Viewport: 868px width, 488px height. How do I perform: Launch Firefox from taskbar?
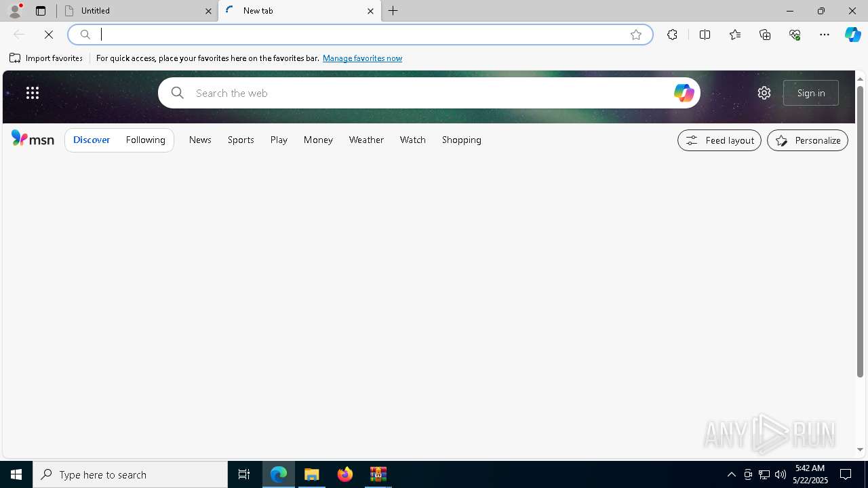point(345,474)
